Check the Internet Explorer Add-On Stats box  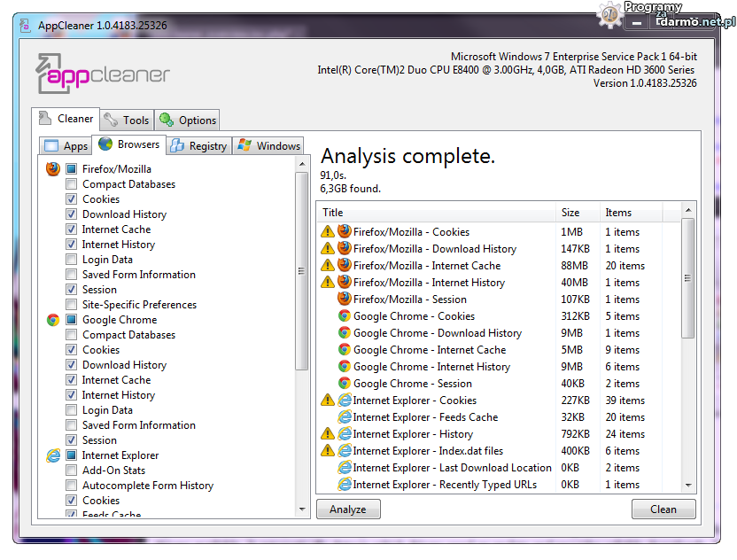pyautogui.click(x=71, y=471)
